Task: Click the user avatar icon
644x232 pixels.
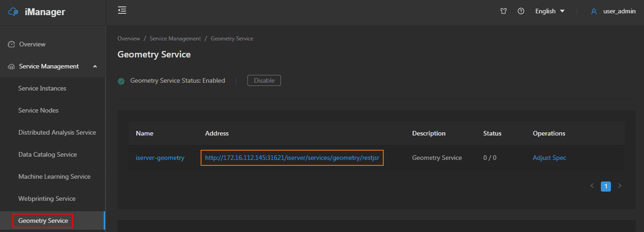Action: pyautogui.click(x=594, y=11)
